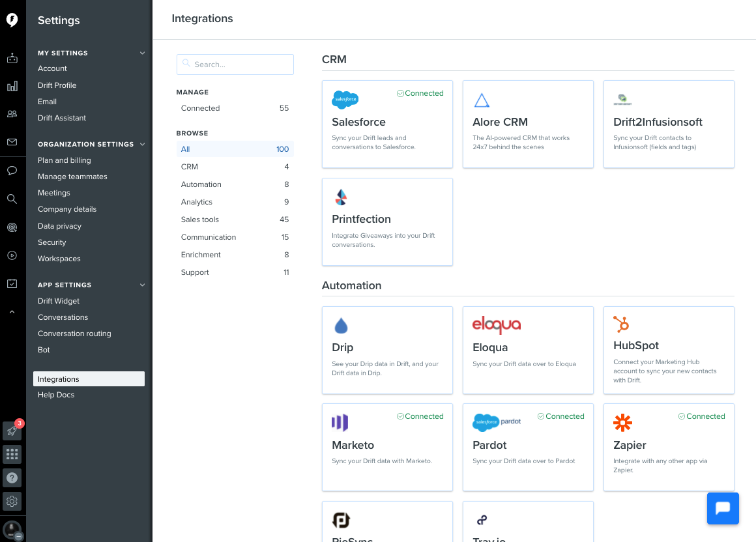Open the bot icon in the sidebar
756x542 pixels.
click(12, 59)
